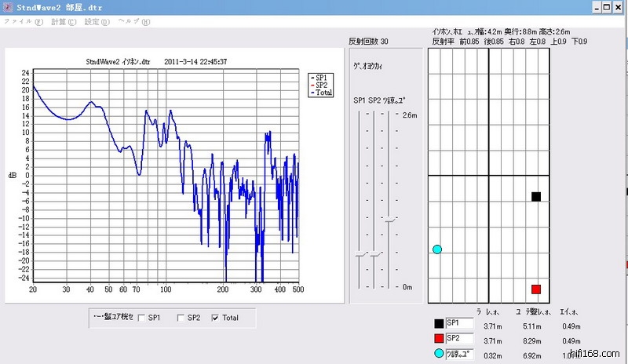The image size is (628, 364).
Task: Enable the SP1 curve checkbox
Action: (x=141, y=318)
